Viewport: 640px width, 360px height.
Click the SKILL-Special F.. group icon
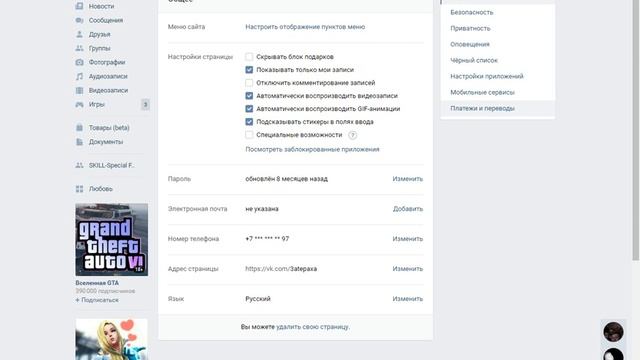pyautogui.click(x=79, y=165)
